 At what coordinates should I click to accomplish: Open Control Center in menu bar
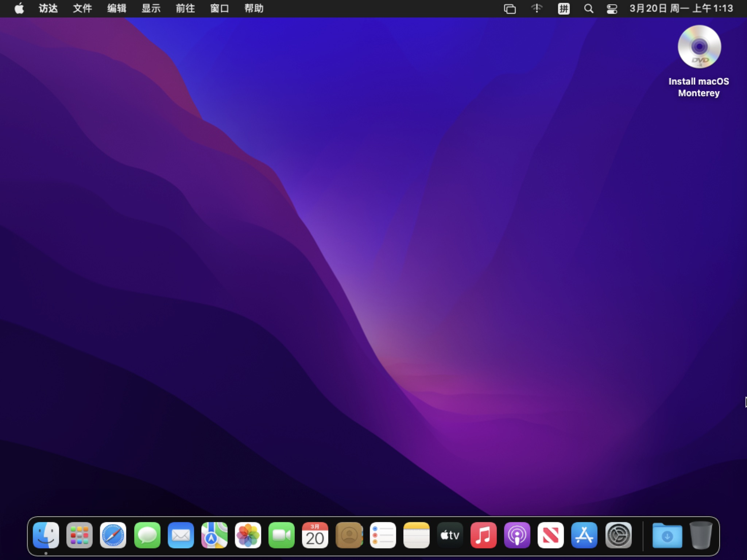coord(612,9)
